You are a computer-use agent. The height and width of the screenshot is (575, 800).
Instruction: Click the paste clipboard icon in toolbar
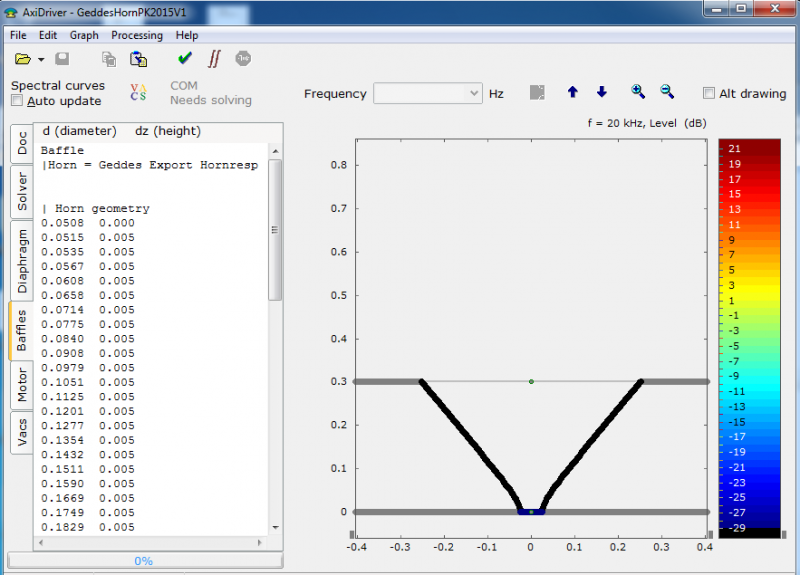[x=139, y=60]
